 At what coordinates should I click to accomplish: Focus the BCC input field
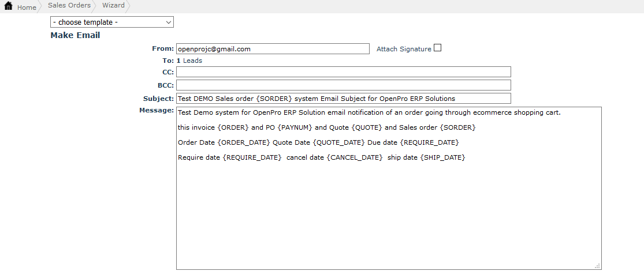coord(343,85)
